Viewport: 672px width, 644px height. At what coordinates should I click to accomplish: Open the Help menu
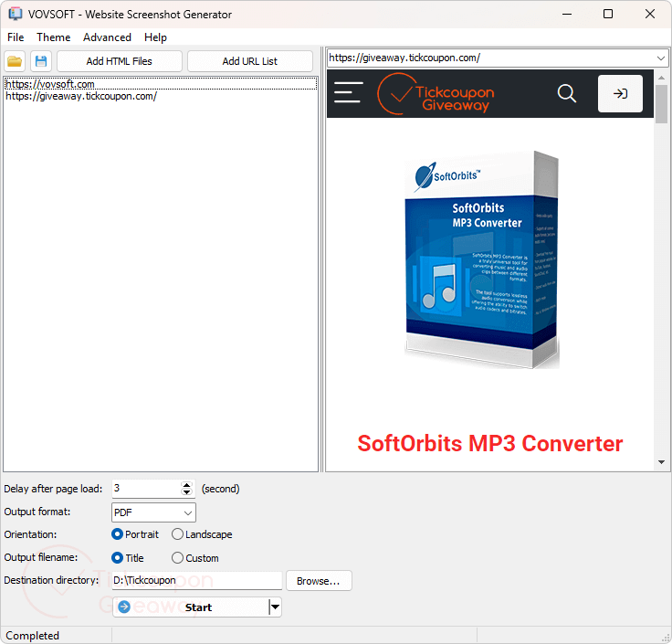point(155,37)
